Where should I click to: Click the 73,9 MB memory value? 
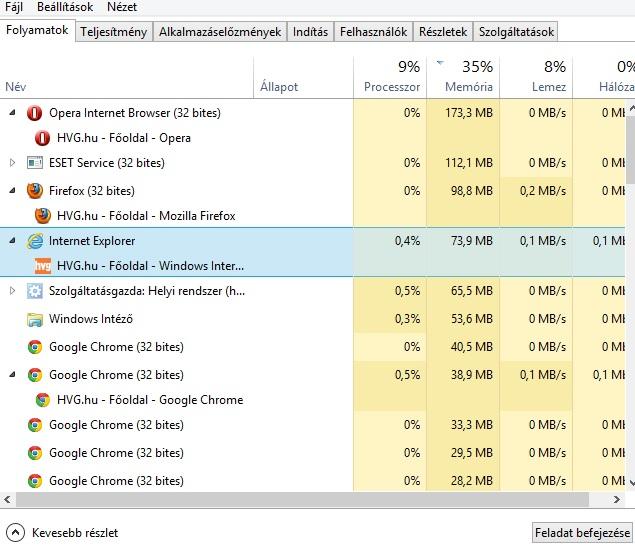472,241
